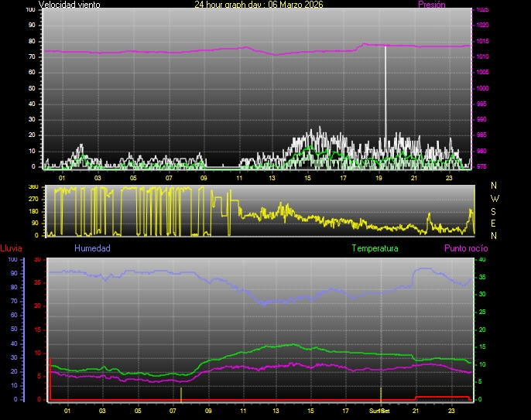
Task: Click the SunSet marker on bottom time axis
Action: click(379, 410)
